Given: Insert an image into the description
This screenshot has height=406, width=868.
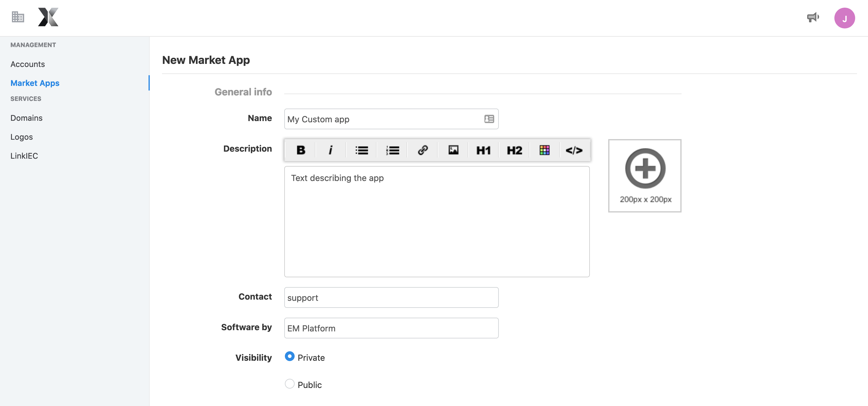Looking at the screenshot, I should (x=453, y=150).
